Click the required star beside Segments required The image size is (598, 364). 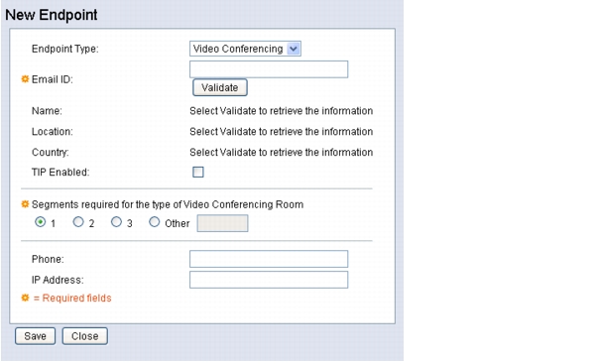click(x=25, y=204)
